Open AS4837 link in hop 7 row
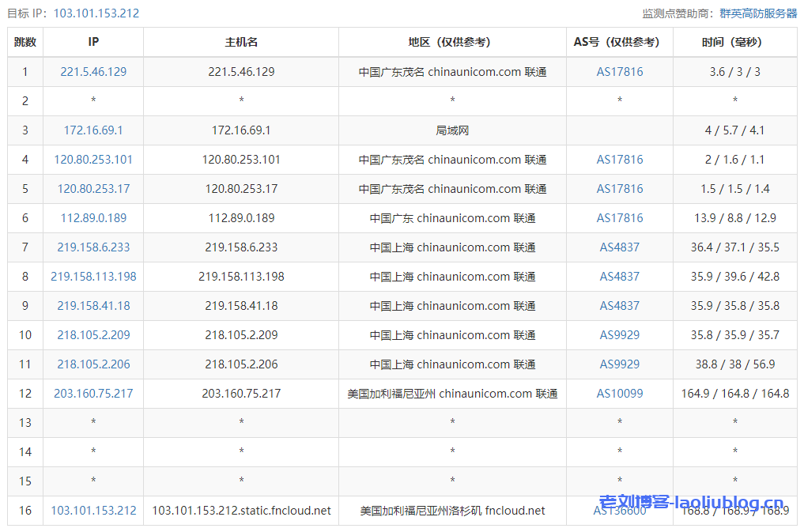This screenshot has width=804, height=532. pos(620,247)
